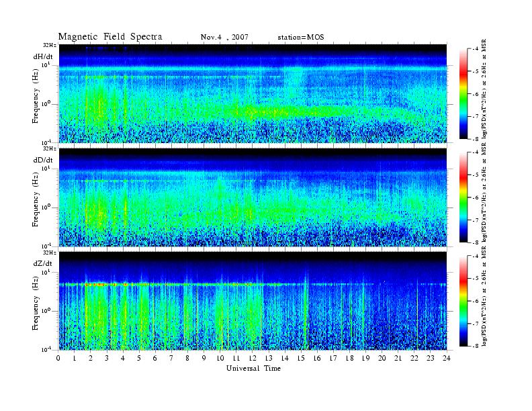Image resolution: width=532 pixels, height=411 pixels.
Task: Click the time axis tick "1"
Action: (x=75, y=358)
